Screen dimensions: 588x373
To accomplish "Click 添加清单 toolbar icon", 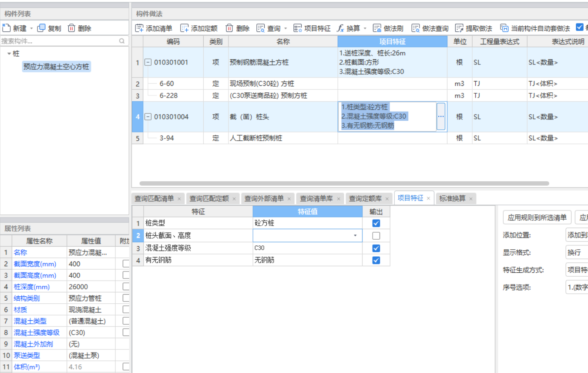I will [x=139, y=28].
